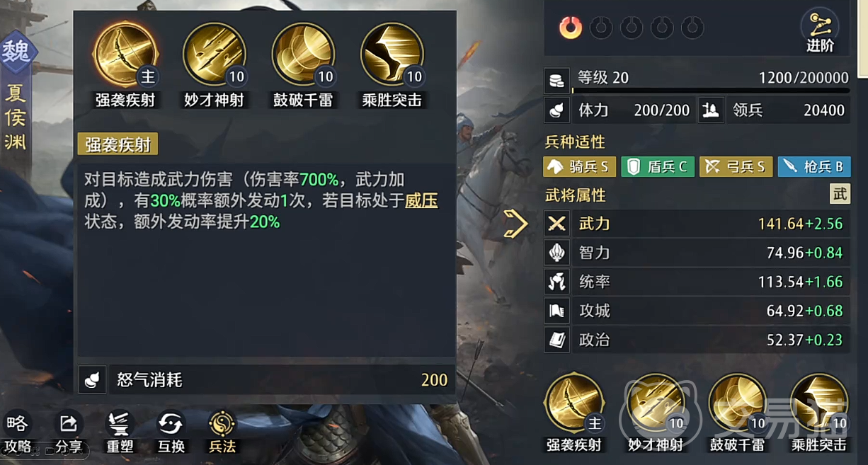Select the 武力 attribute row
This screenshot has width=868, height=465.
click(x=697, y=224)
